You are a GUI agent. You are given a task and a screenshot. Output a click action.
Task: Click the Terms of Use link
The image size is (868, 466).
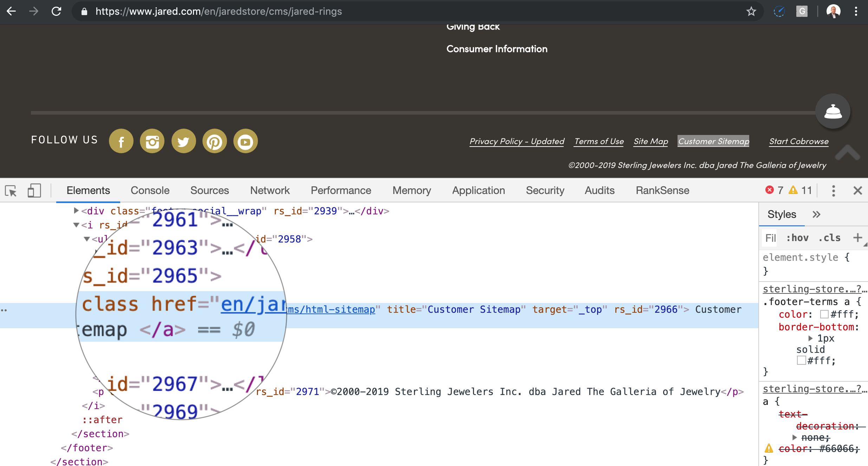point(599,141)
